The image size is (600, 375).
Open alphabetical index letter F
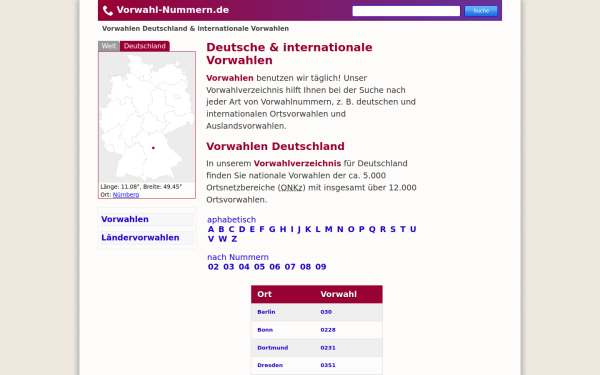click(262, 229)
